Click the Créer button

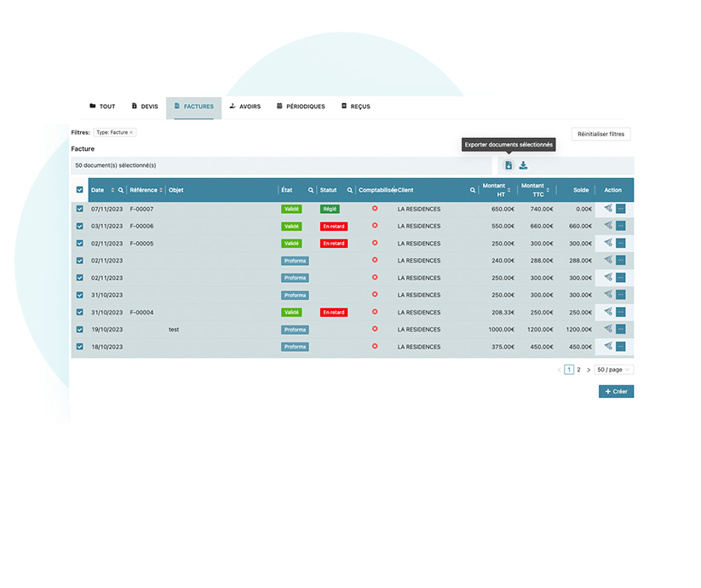pyautogui.click(x=616, y=391)
